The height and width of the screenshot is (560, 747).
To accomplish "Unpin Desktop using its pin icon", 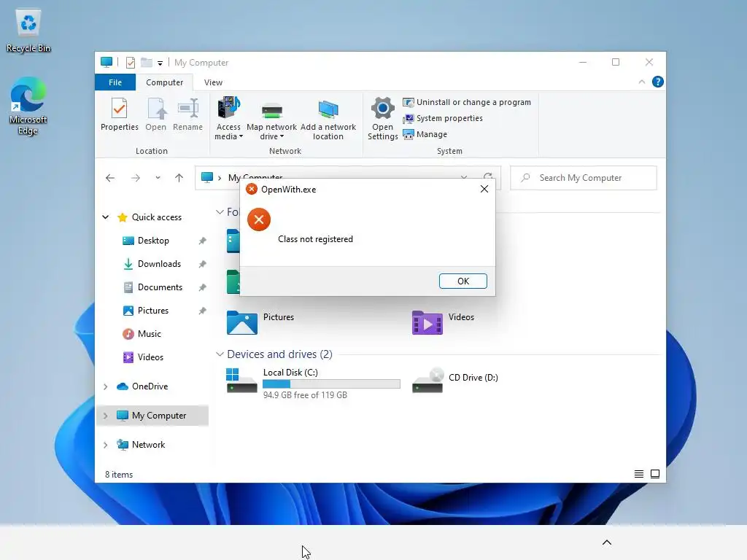I will pyautogui.click(x=203, y=241).
